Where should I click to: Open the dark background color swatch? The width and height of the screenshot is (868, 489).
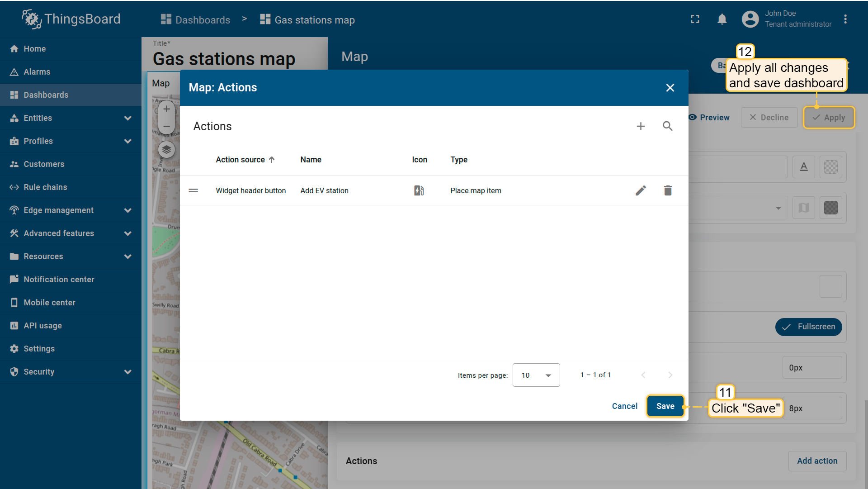pos(830,208)
